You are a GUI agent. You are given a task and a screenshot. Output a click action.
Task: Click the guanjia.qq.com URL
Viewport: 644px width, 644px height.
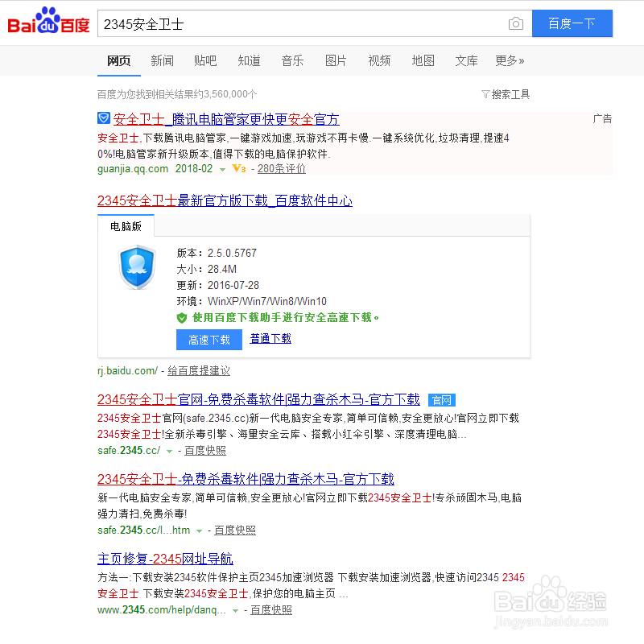click(x=133, y=169)
